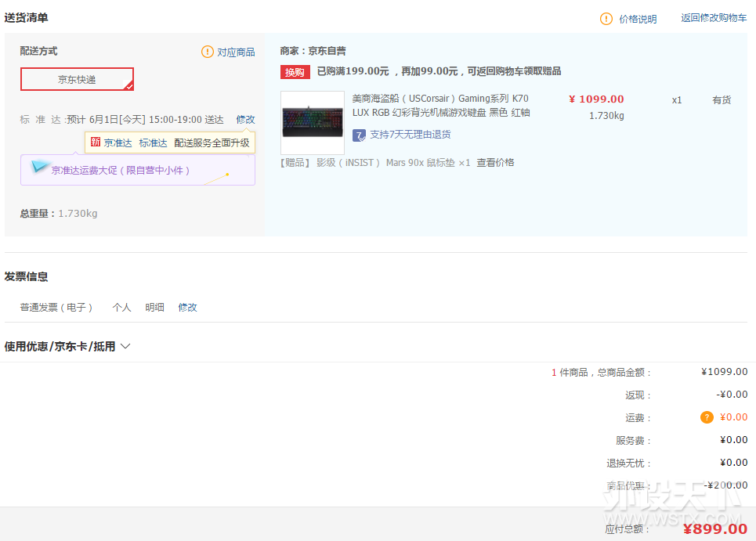Click the price explanation exclamation icon

pyautogui.click(x=606, y=19)
